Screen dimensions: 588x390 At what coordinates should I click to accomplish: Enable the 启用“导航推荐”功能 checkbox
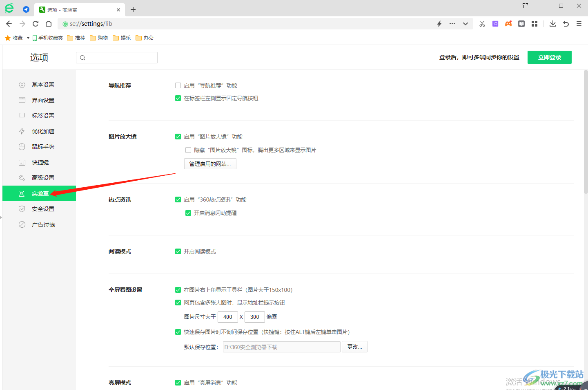tap(178, 85)
